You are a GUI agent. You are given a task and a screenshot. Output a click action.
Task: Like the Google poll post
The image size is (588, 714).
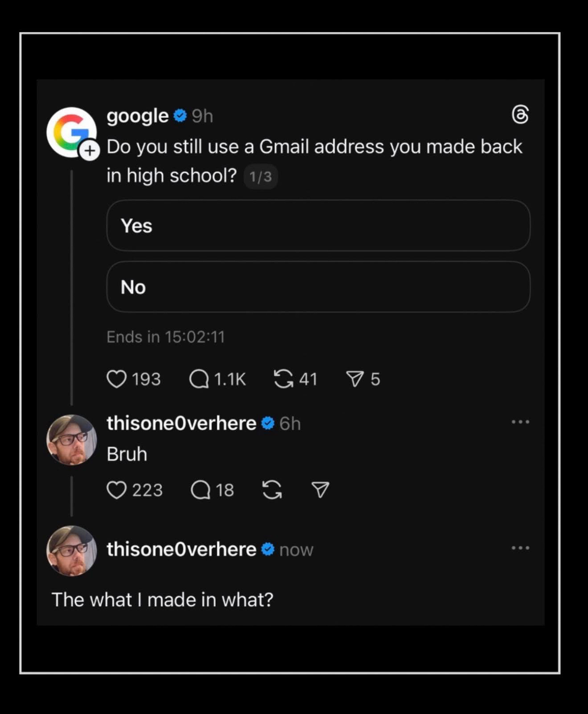coord(116,379)
